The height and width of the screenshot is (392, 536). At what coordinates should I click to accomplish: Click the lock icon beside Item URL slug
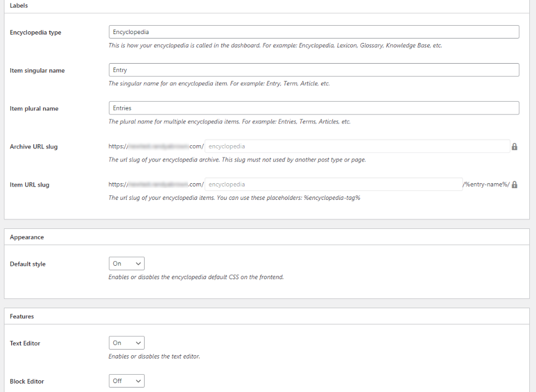[x=514, y=184]
